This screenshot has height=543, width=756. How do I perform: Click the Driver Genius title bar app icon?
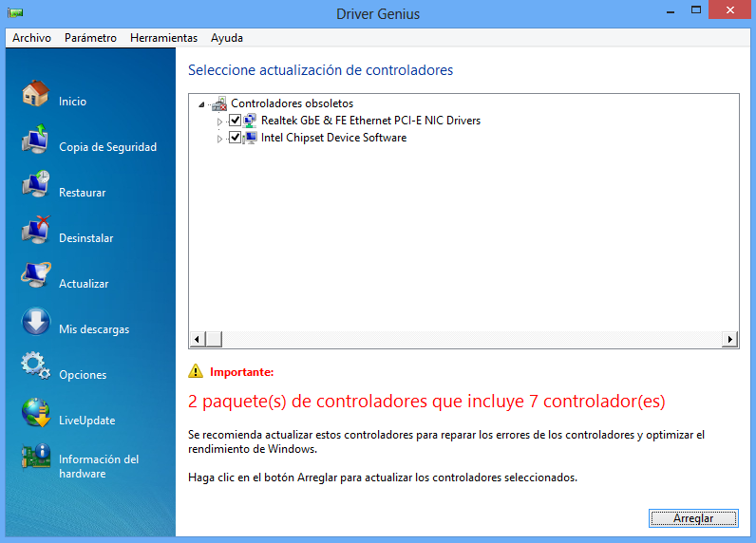point(15,12)
